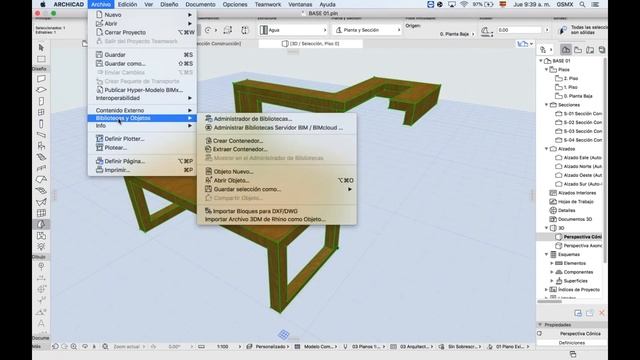Image resolution: width=640 pixels, height=360 pixels.
Task: Open the Apple menu
Action: pyautogui.click(x=42, y=4)
